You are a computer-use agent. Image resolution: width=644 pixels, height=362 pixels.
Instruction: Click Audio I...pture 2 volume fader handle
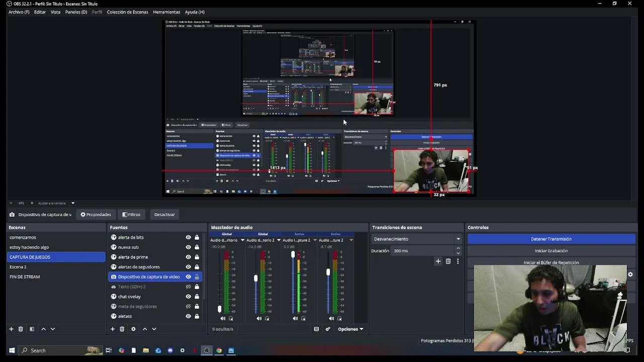(293, 255)
